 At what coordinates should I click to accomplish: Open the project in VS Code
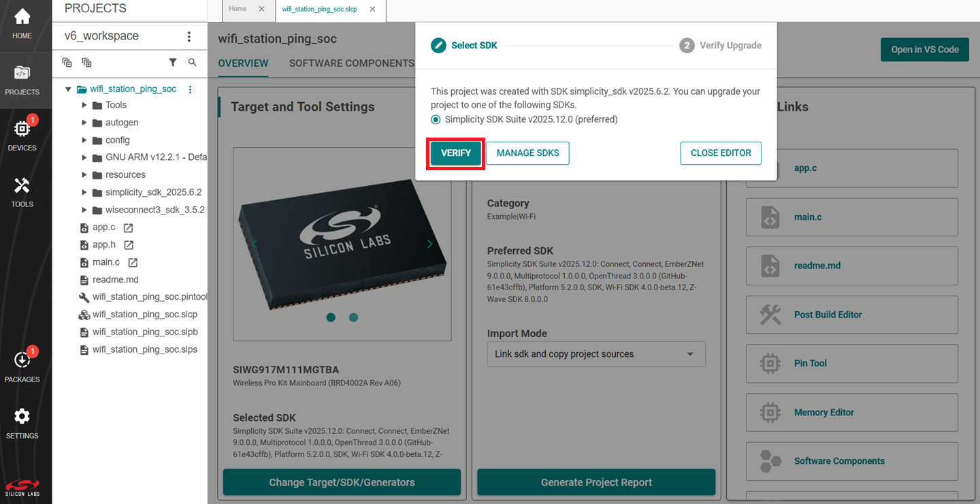[x=924, y=49]
